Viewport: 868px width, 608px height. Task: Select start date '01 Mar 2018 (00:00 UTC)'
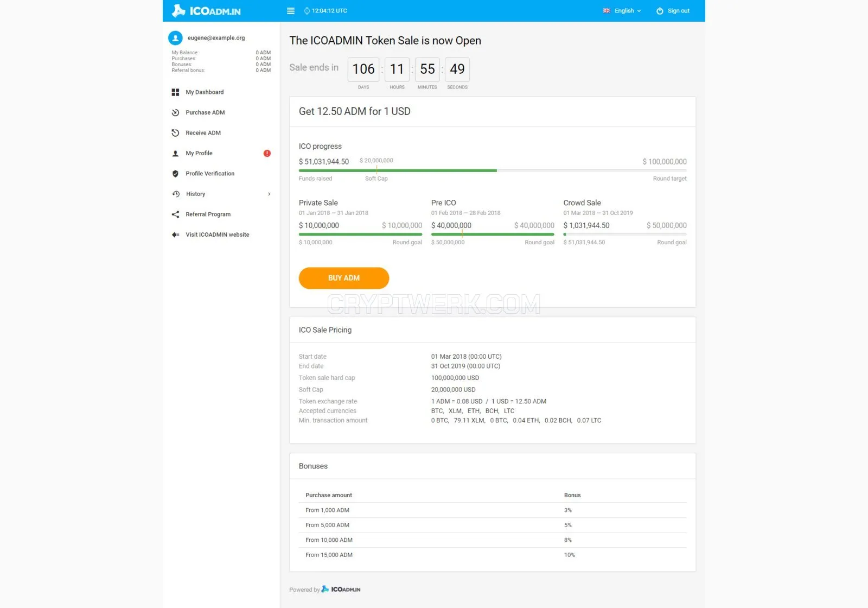(x=467, y=357)
